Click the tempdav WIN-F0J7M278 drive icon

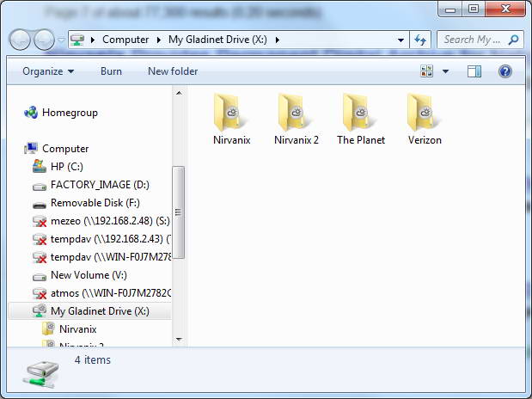tap(40, 257)
